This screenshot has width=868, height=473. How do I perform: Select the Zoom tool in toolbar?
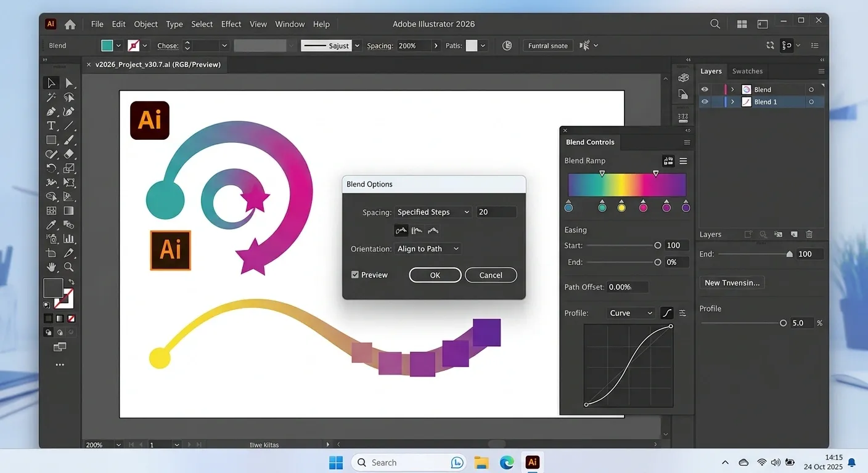(69, 267)
